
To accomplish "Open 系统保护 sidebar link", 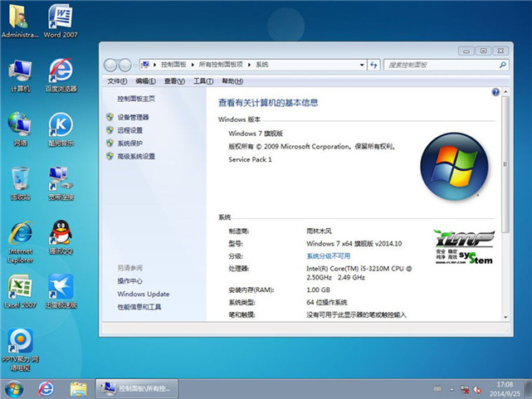I will click(x=130, y=143).
